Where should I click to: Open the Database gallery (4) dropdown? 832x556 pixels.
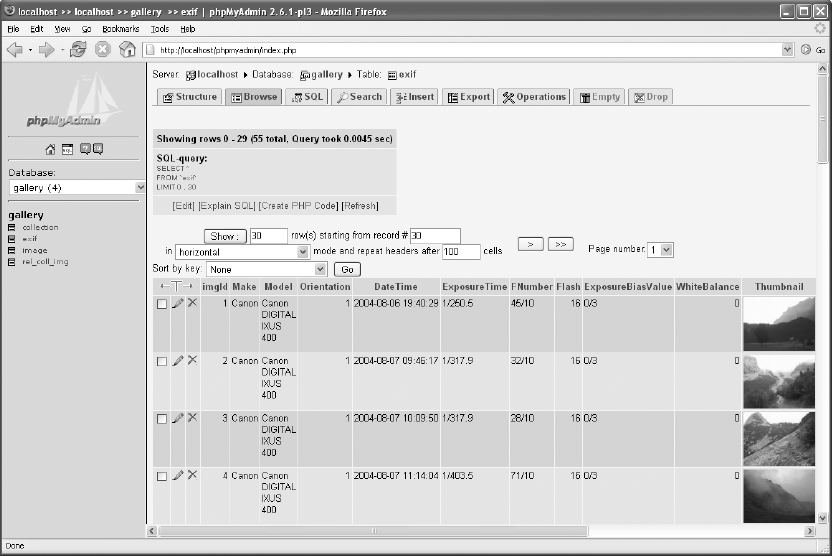(x=77, y=188)
